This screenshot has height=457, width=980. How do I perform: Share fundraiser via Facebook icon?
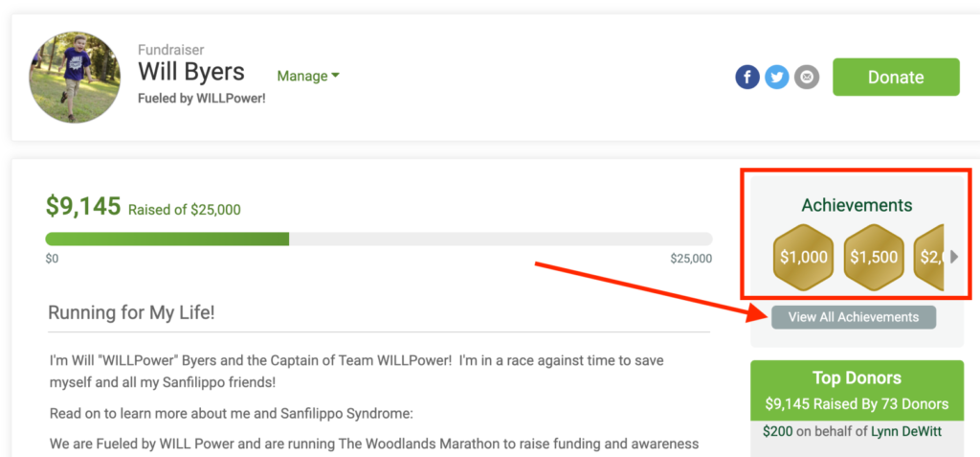coord(747,77)
